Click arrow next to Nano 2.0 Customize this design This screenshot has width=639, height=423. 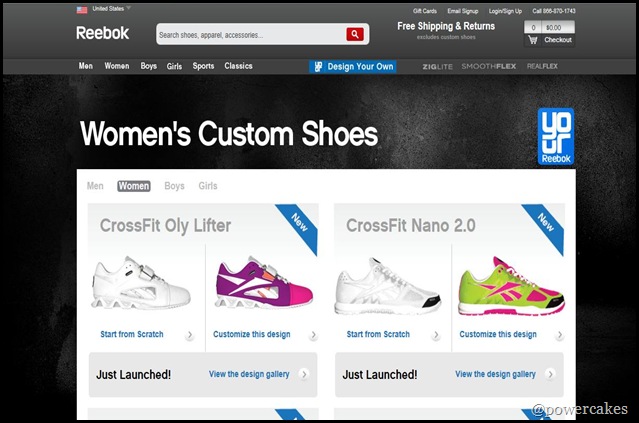(x=560, y=335)
